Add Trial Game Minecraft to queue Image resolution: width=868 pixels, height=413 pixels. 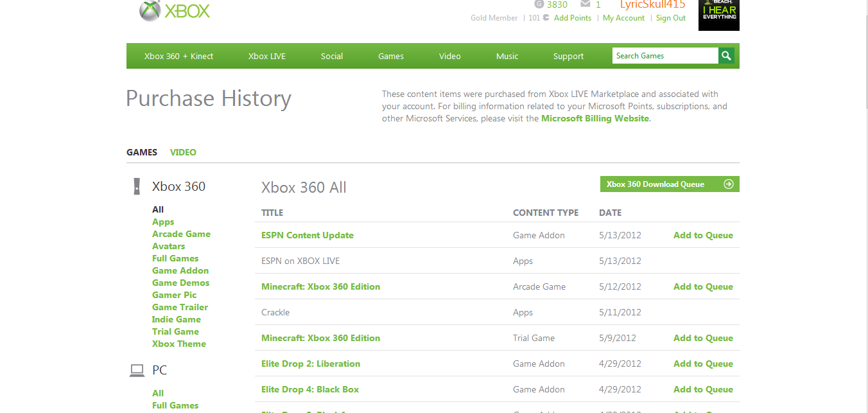pos(703,338)
